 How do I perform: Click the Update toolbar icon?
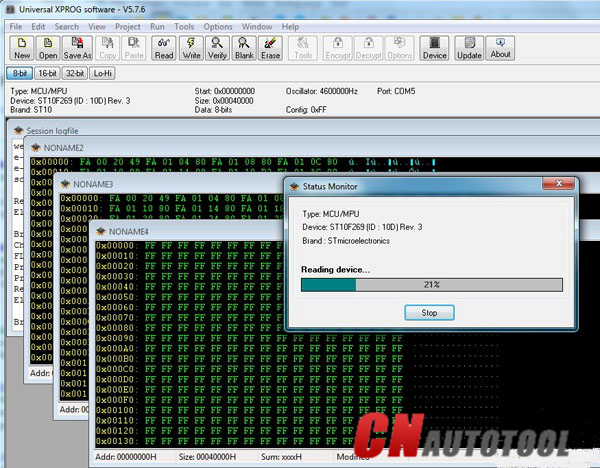469,48
